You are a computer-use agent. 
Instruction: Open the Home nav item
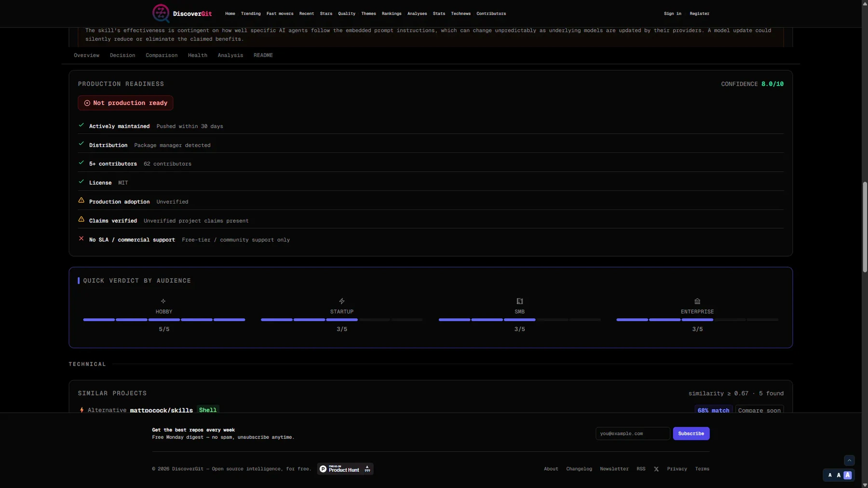[230, 14]
